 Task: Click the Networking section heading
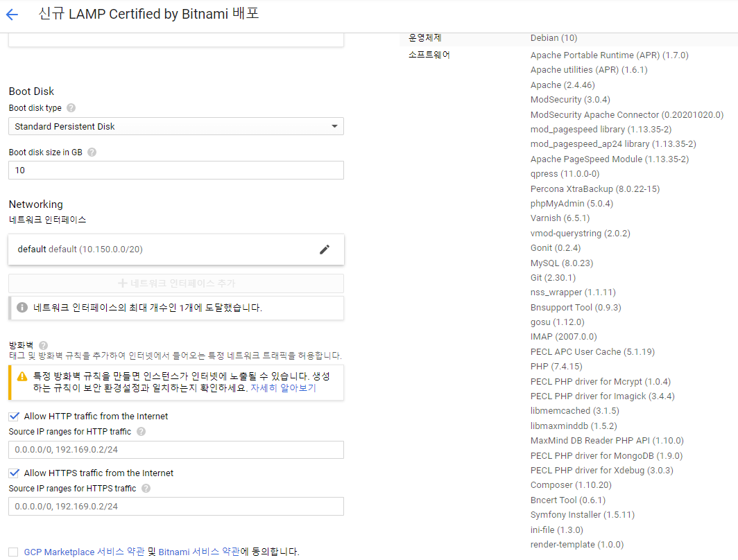click(36, 204)
